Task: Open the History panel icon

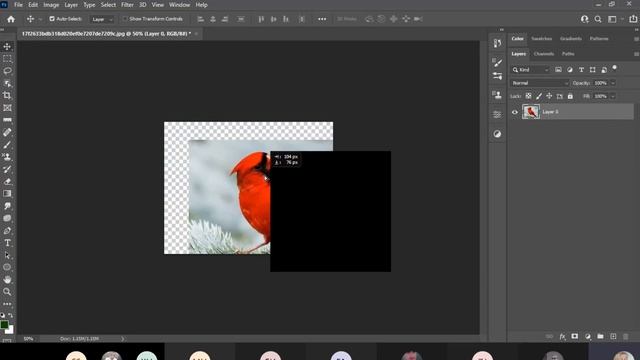Action: pyautogui.click(x=497, y=43)
